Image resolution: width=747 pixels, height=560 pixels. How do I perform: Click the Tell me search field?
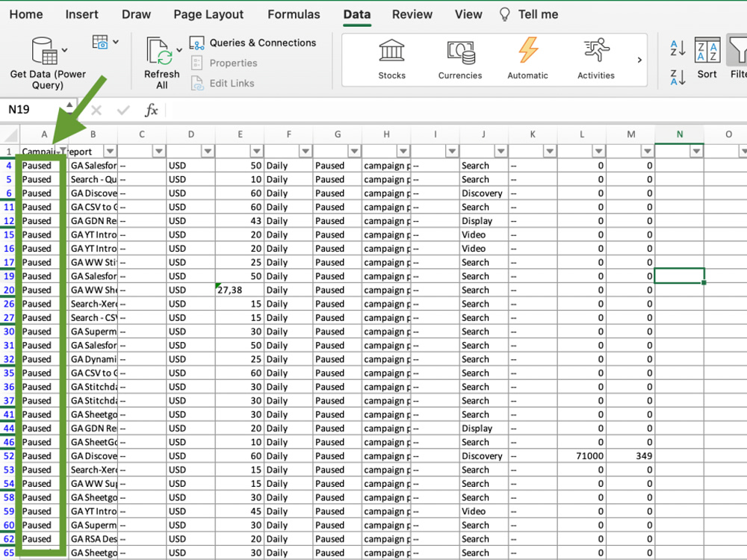click(x=538, y=14)
